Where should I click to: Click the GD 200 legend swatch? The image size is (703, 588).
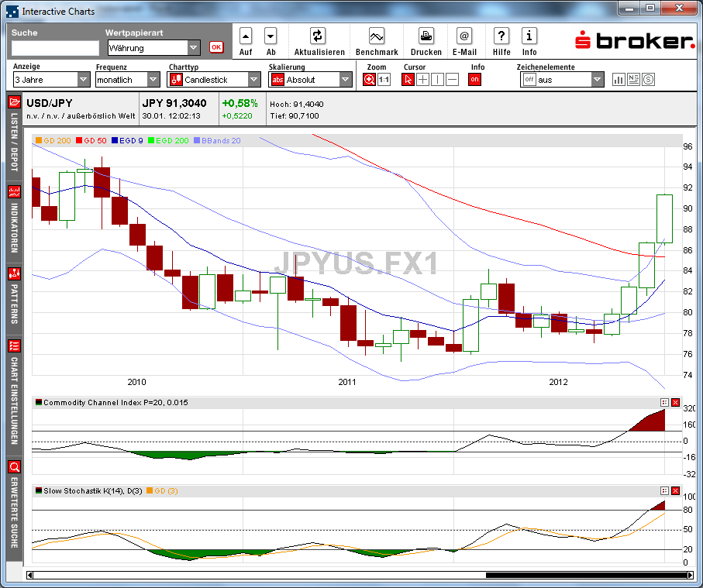coord(39,140)
